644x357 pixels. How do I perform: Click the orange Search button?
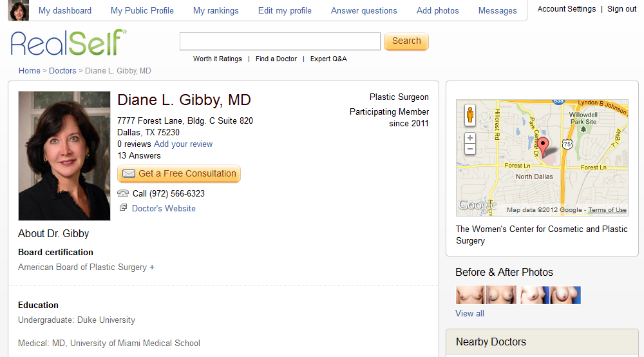(x=406, y=41)
